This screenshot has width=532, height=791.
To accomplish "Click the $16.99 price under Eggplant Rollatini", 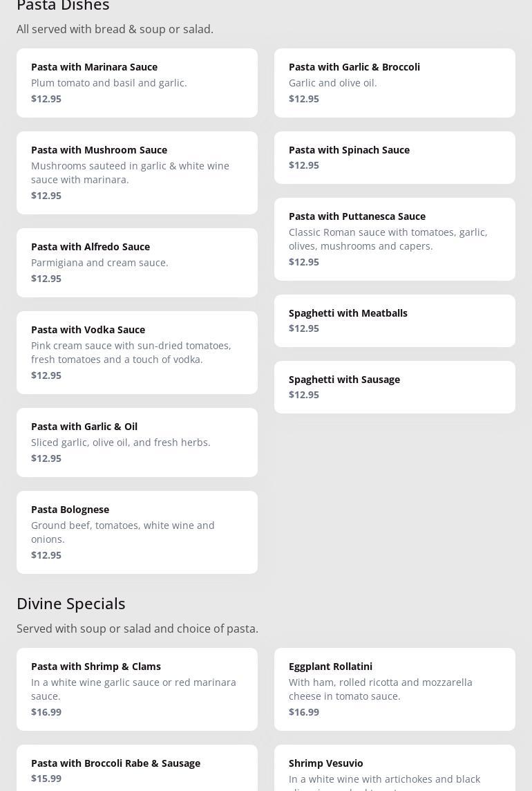I will click(x=304, y=712).
